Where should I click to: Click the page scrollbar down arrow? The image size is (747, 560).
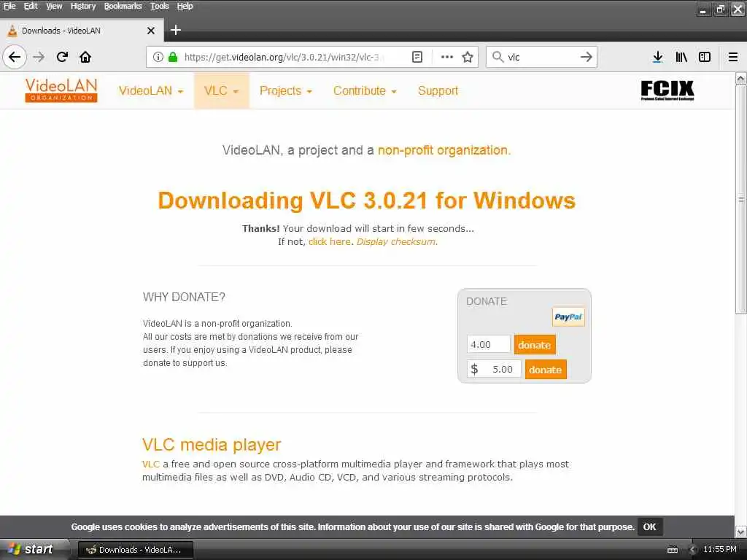pos(741,532)
